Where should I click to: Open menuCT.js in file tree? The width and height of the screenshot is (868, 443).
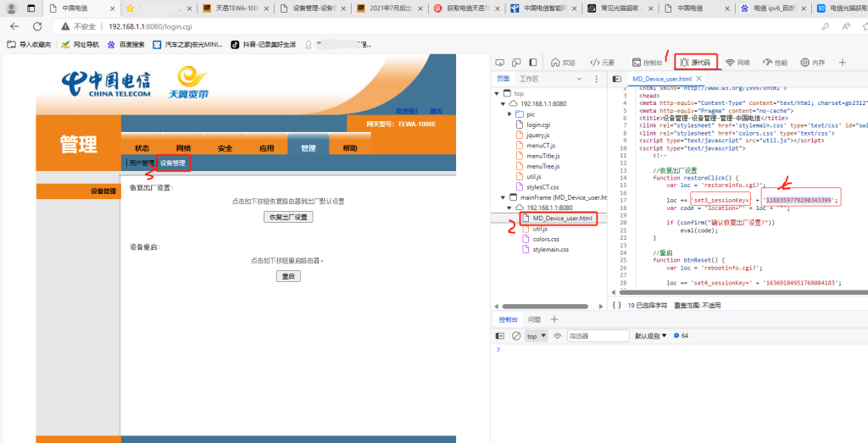[x=539, y=145]
